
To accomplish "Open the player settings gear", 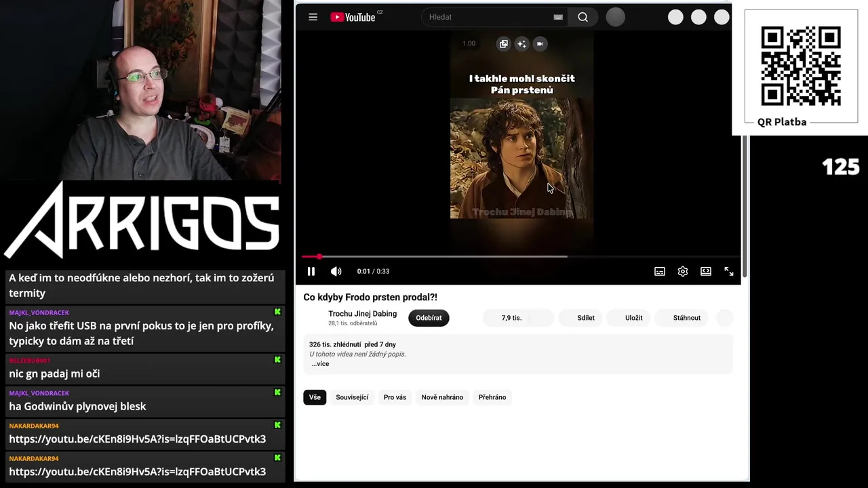I will coord(683,271).
